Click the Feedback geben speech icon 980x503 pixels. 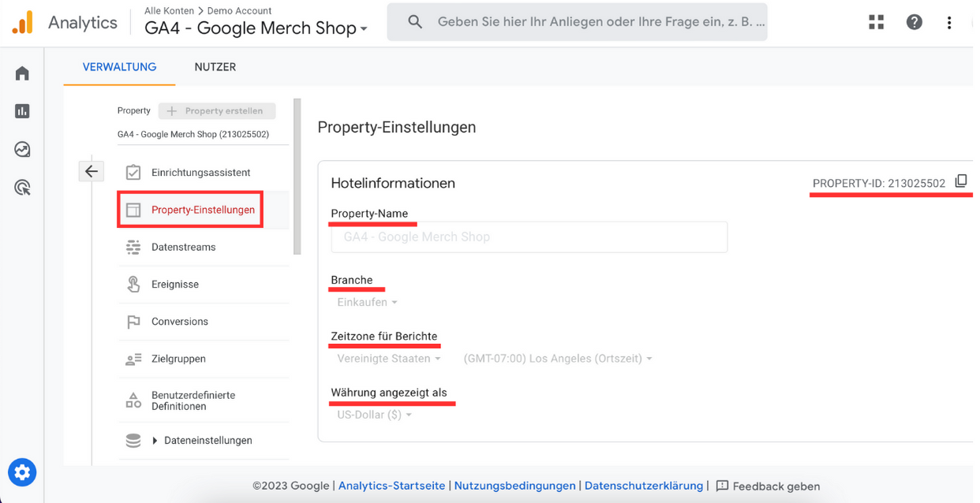tap(722, 486)
